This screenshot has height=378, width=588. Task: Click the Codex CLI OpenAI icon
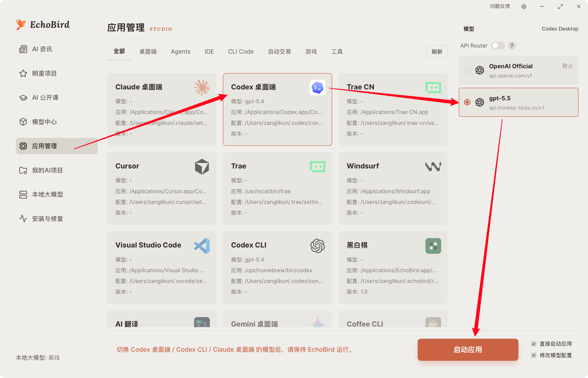click(x=318, y=246)
